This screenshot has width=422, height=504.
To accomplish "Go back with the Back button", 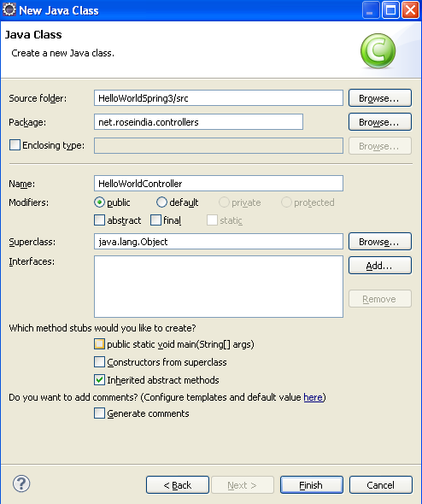I will tap(178, 484).
